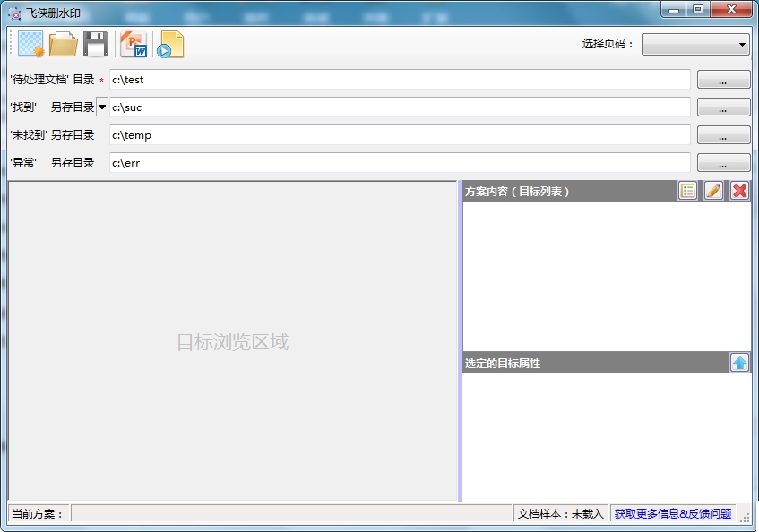This screenshot has height=532, width=759.
Task: Click the red X delete target icon
Action: [739, 191]
